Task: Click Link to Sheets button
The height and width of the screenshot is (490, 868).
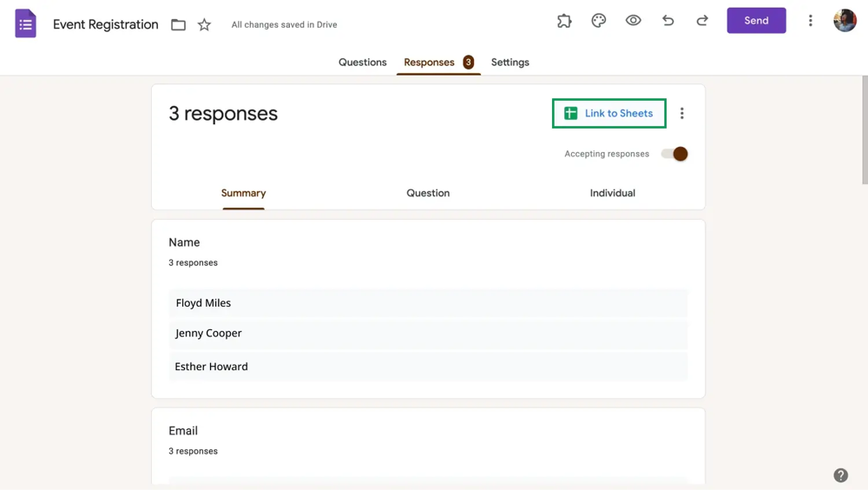Action: coord(609,113)
